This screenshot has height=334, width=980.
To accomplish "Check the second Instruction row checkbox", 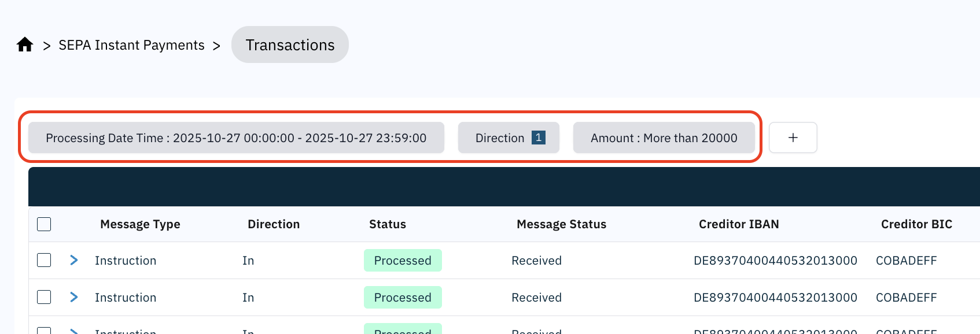I will (x=44, y=297).
